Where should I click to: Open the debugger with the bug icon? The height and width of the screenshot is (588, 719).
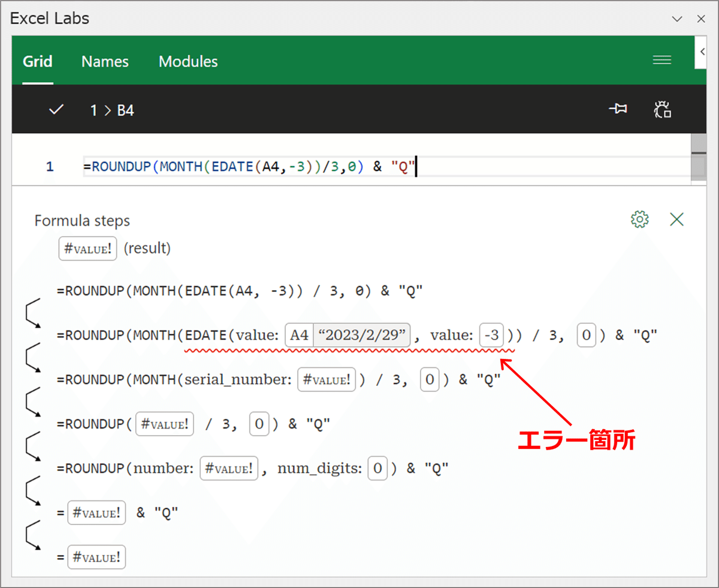[663, 109]
